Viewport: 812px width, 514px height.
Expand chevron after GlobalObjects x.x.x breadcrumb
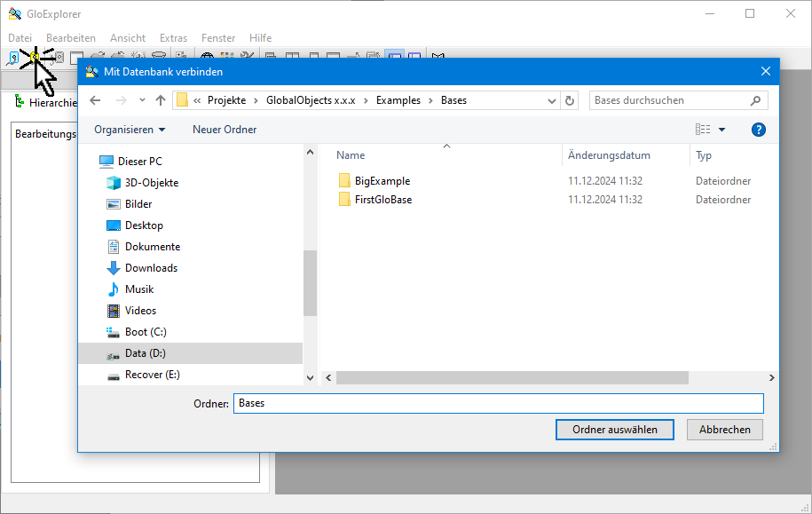[366, 100]
